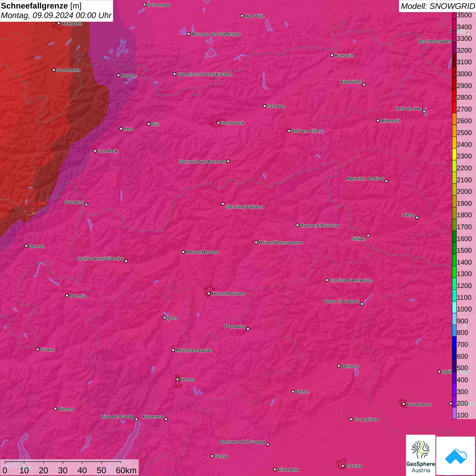Click the Reutte label
This screenshot has width=476, height=476.
click(x=129, y=75)
